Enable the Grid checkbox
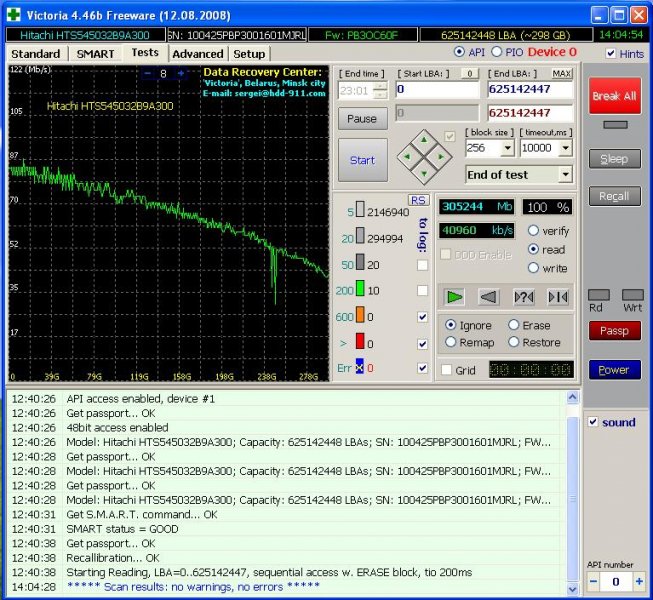 tap(447, 370)
